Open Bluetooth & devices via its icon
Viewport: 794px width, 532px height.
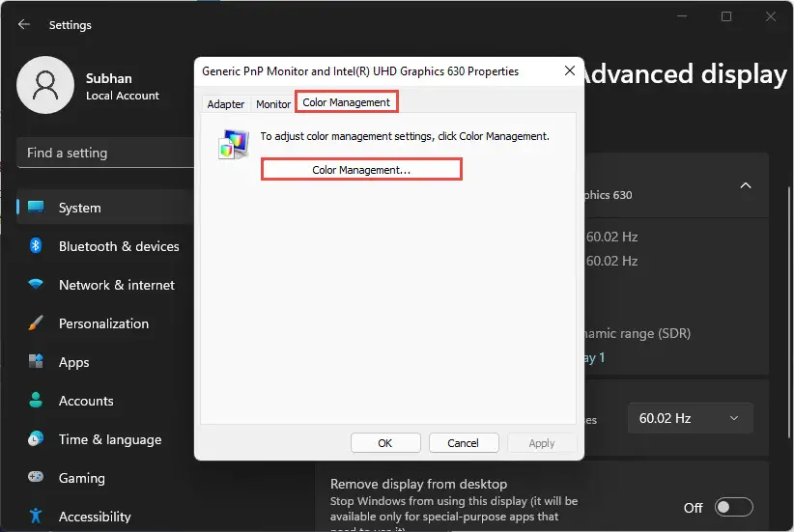(36, 246)
